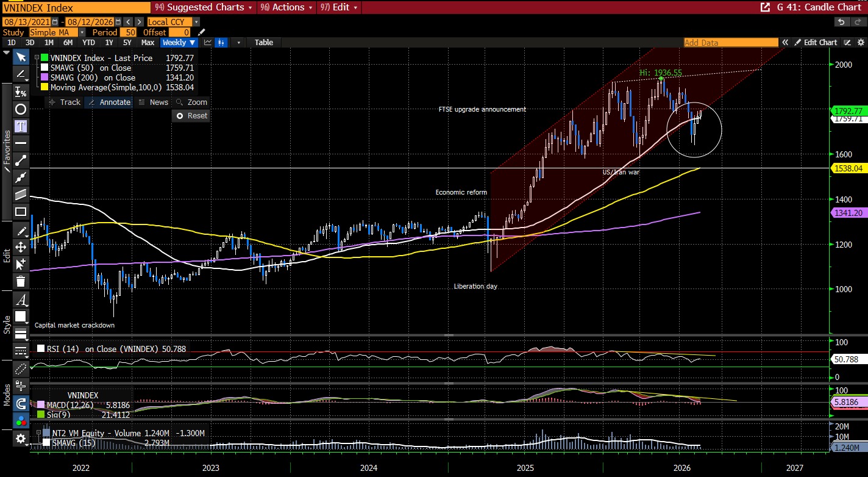Open annotation toolbar settings gear

point(21,439)
